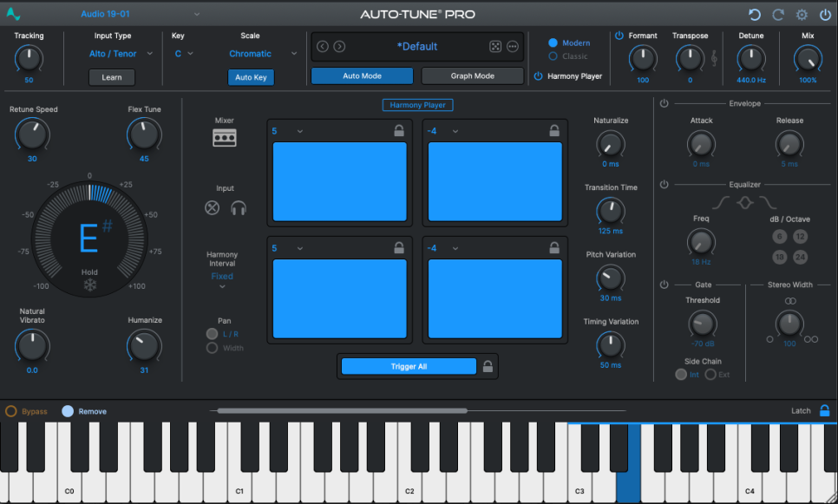Switch to Graph Mode
This screenshot has height=504, width=838.
[473, 75]
